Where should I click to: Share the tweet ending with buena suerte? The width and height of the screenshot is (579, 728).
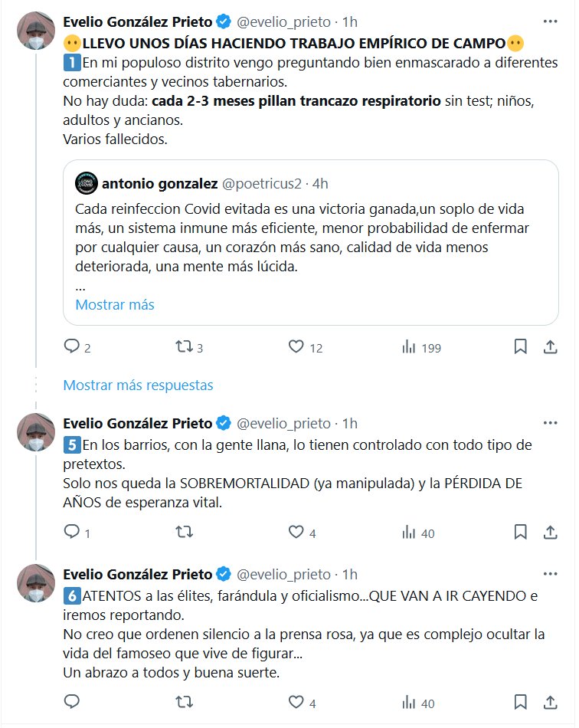550,702
